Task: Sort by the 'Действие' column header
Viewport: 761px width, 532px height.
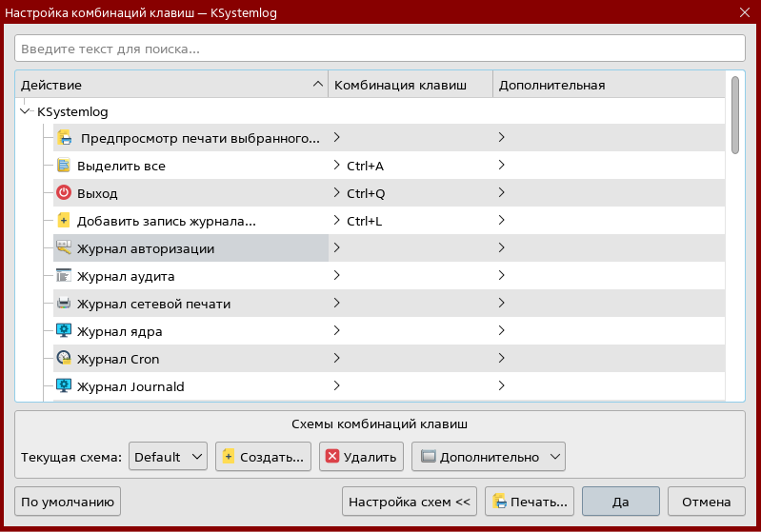Action: coord(171,85)
